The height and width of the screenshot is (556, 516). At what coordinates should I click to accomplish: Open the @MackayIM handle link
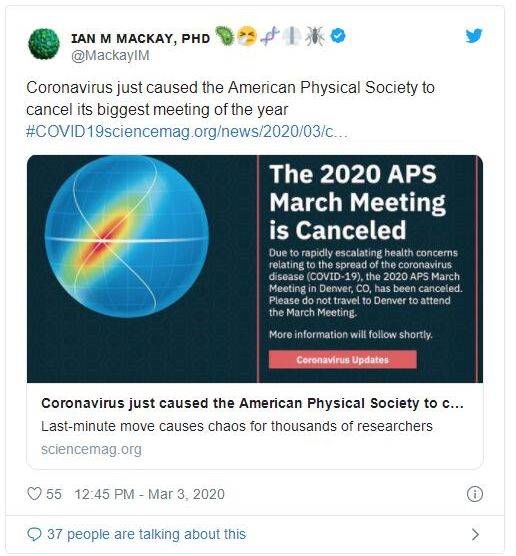pos(110,56)
